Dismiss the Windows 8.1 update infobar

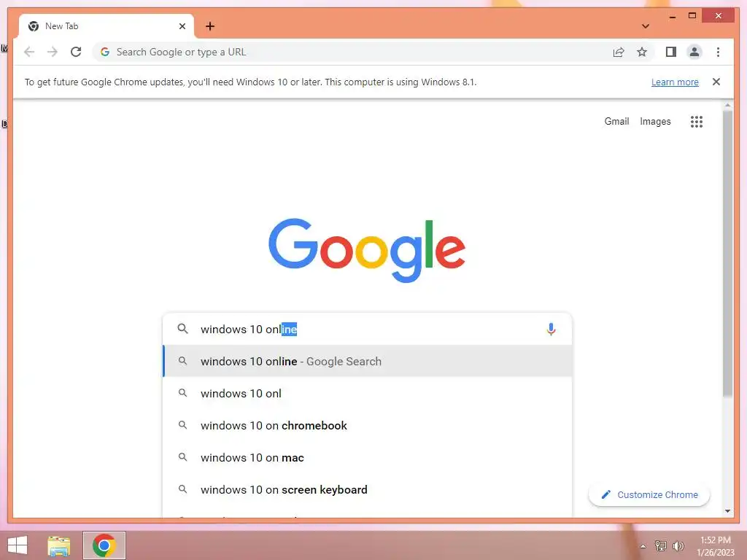pyautogui.click(x=716, y=82)
